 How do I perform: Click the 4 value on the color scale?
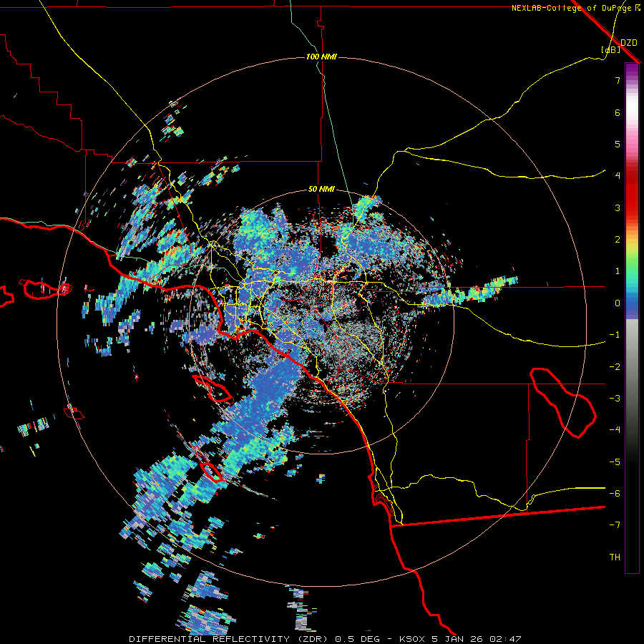pyautogui.click(x=618, y=176)
